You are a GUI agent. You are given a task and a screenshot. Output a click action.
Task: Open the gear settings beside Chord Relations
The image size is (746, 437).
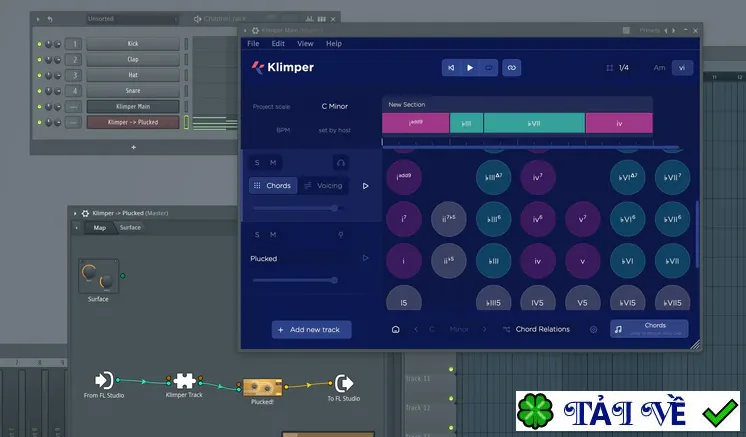tap(593, 329)
